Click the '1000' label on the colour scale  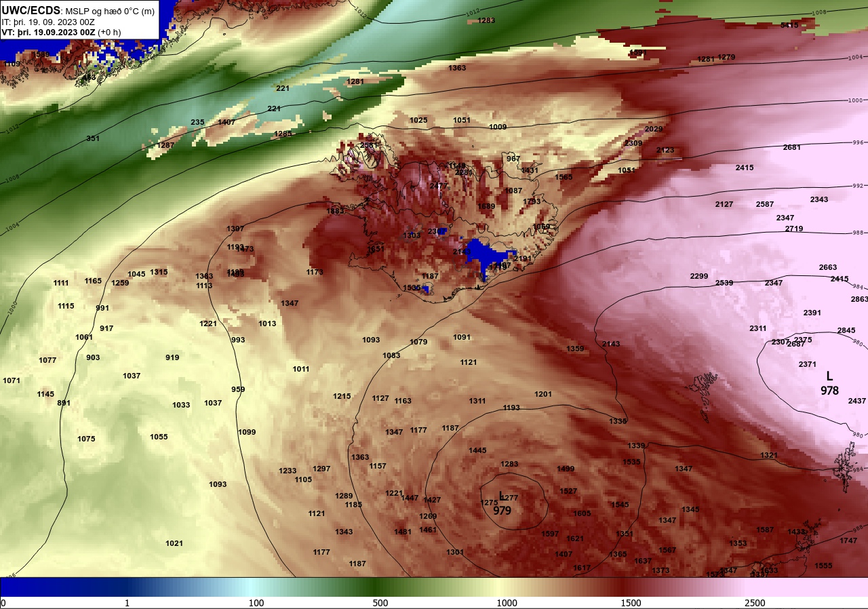[x=507, y=603]
